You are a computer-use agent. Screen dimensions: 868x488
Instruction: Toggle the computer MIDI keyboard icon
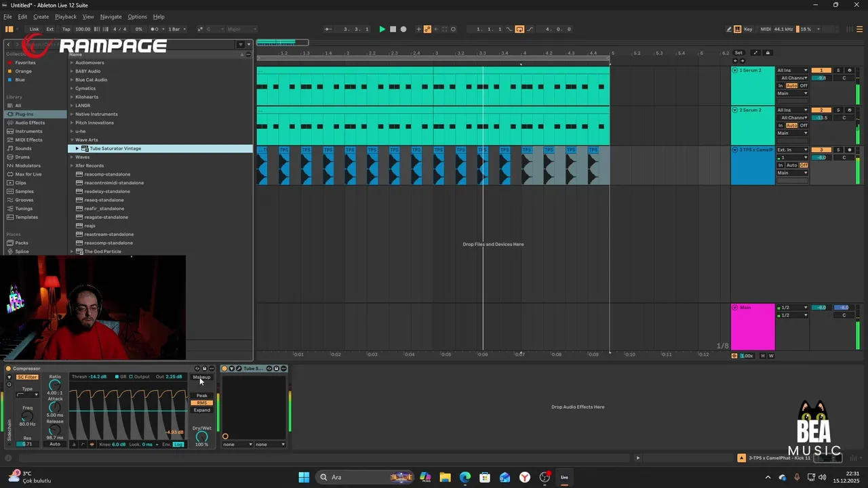[738, 29]
